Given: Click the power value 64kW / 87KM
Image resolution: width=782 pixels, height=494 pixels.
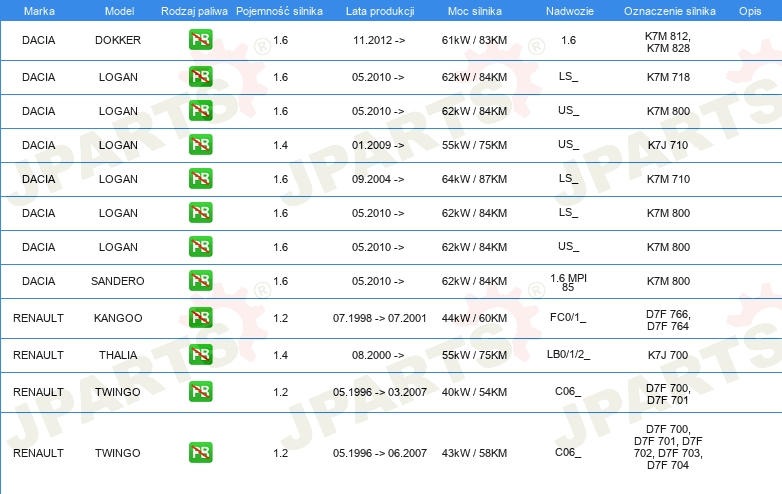Looking at the screenshot, I should pos(474,179).
